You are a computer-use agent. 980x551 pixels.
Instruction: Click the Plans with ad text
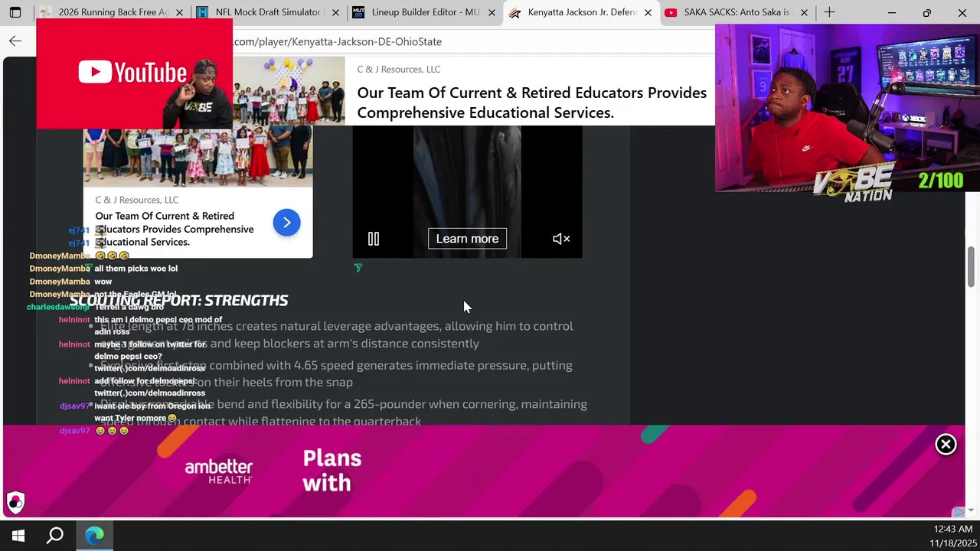332,471
